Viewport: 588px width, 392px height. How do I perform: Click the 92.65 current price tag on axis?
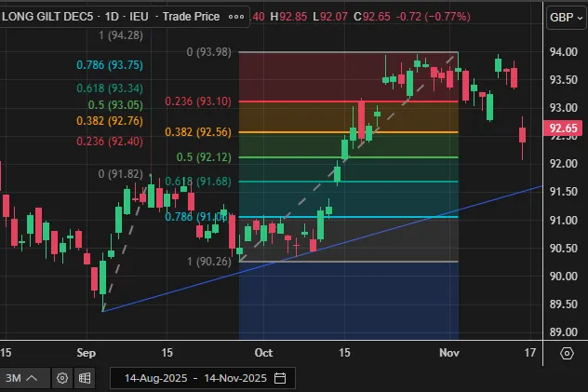pos(565,128)
